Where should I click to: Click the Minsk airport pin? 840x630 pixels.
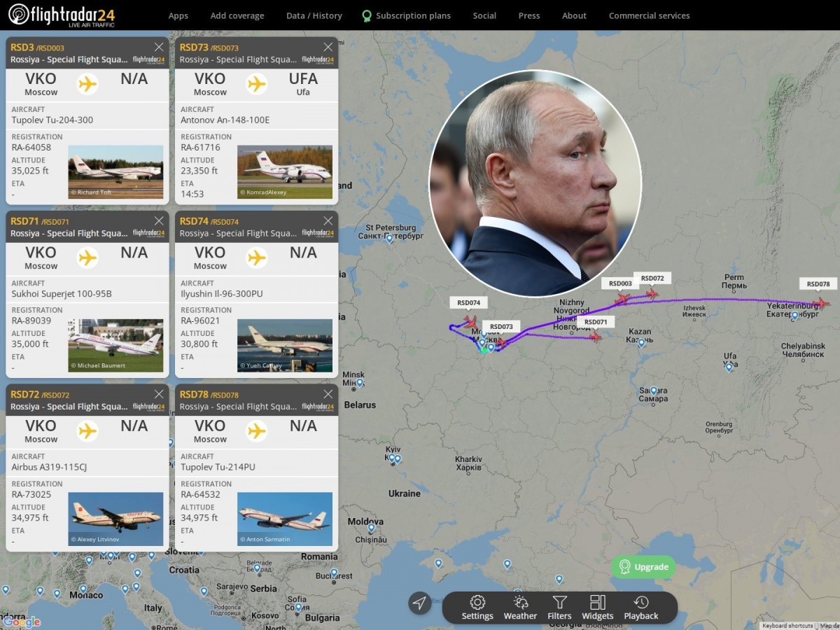[360, 384]
